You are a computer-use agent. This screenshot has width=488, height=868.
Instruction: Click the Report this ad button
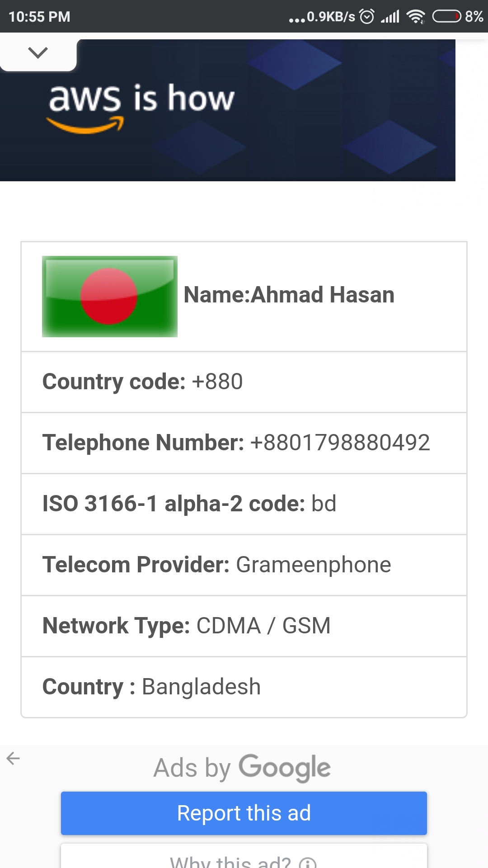click(x=244, y=813)
